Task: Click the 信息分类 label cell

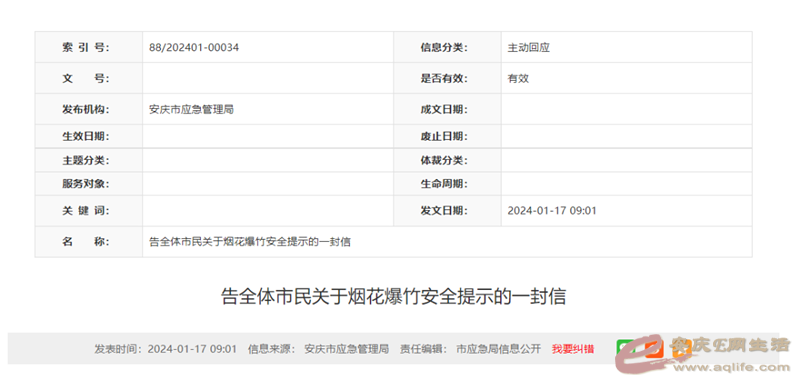Action: (x=447, y=47)
